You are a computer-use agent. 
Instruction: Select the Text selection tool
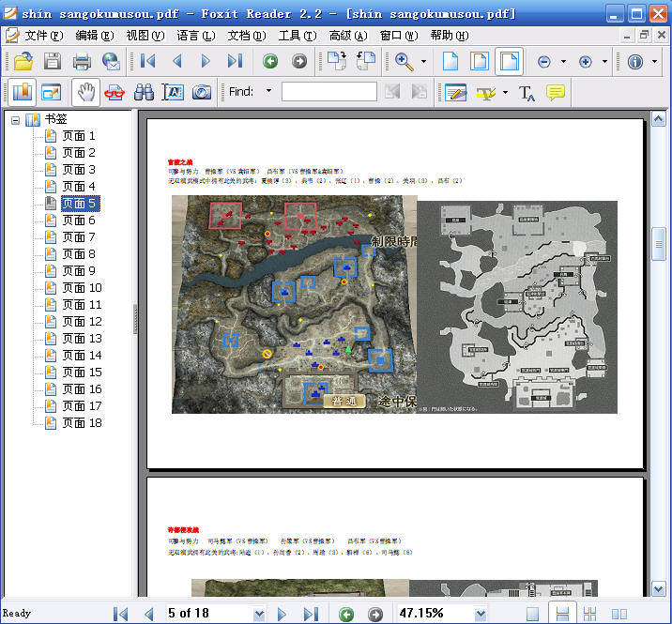pyautogui.click(x=173, y=92)
